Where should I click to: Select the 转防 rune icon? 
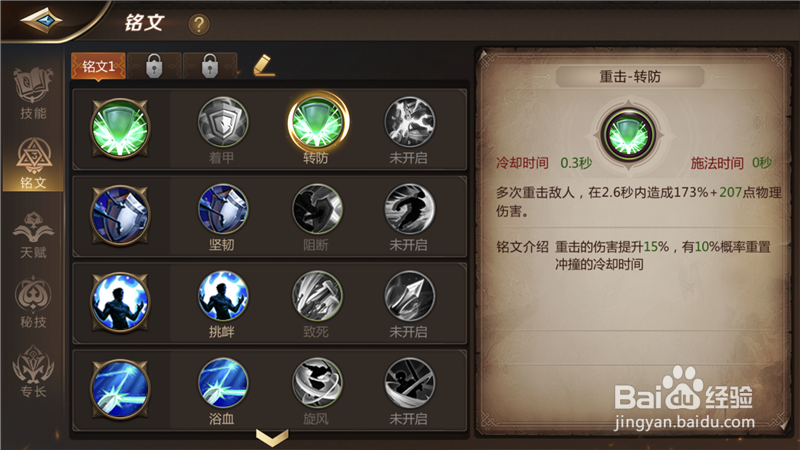pos(317,122)
